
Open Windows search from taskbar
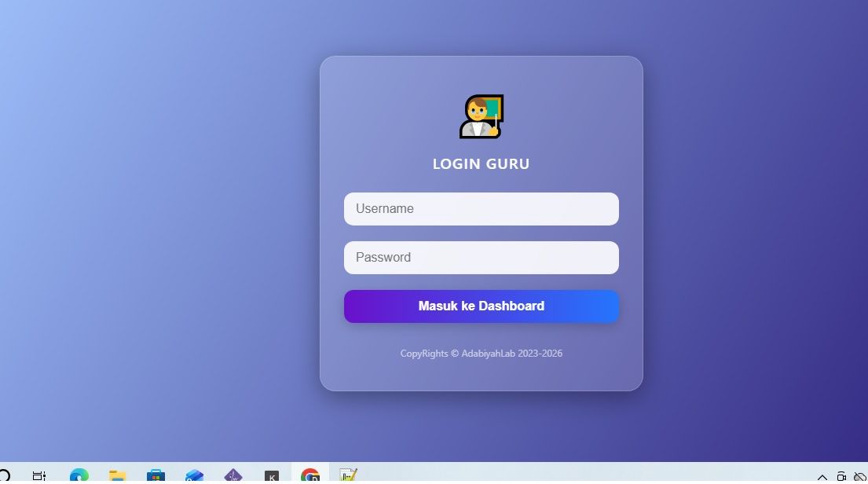point(4,475)
